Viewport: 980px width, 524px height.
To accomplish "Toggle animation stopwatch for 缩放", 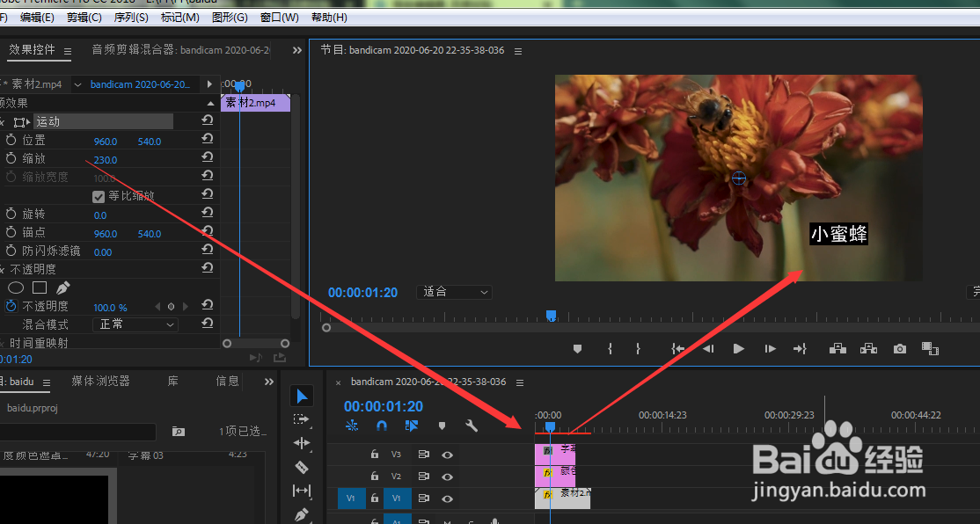I will pyautogui.click(x=11, y=158).
